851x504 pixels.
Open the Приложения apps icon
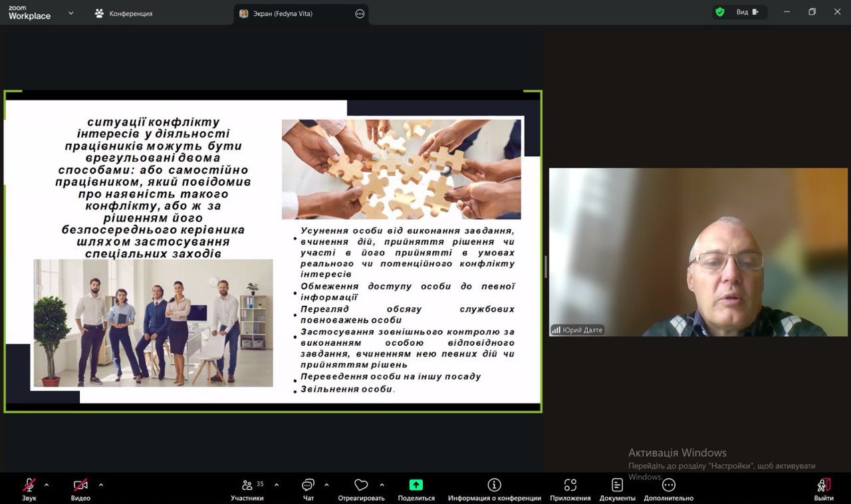[x=570, y=485]
